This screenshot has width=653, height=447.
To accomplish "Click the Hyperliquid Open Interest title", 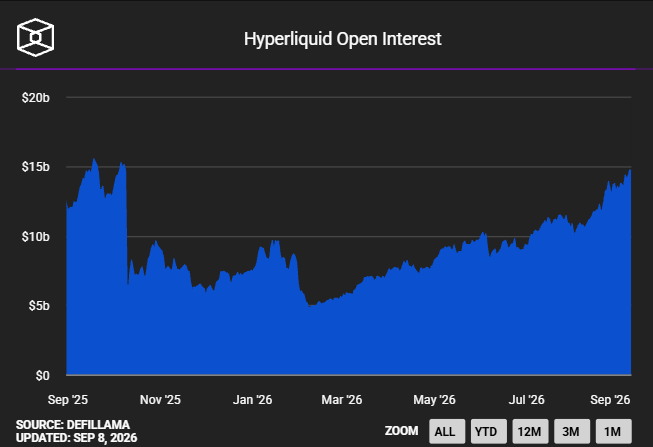I will [342, 39].
